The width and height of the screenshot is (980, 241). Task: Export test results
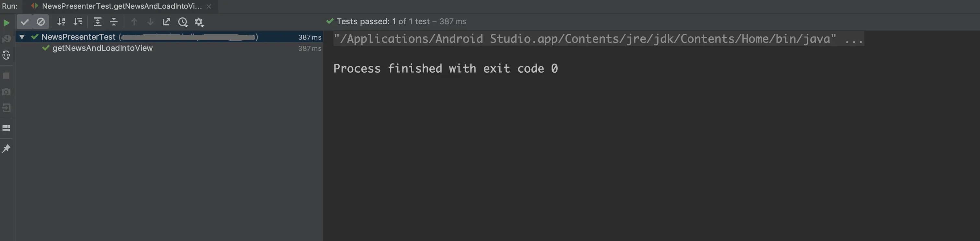(166, 22)
